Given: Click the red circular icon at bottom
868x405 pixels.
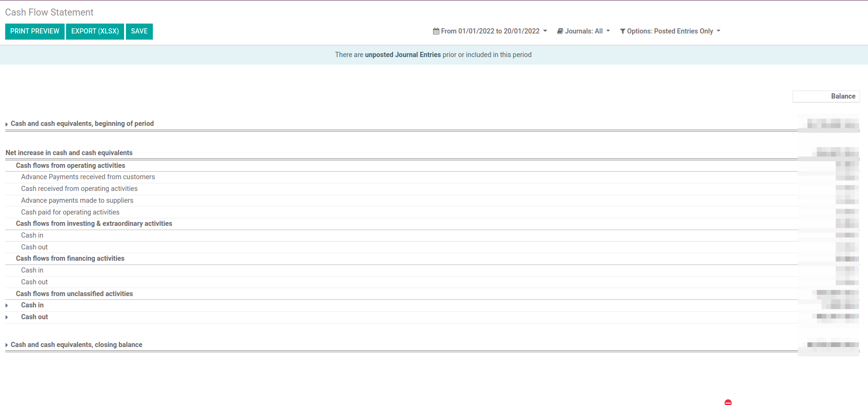Looking at the screenshot, I should tap(728, 402).
